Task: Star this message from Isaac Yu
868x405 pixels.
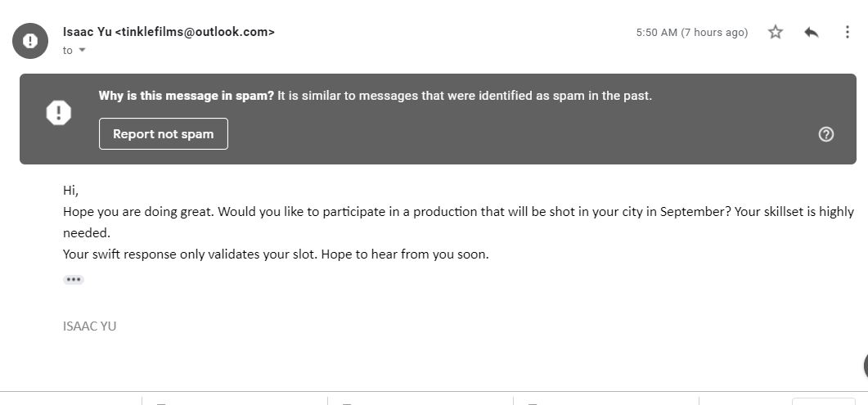Action: (x=776, y=32)
